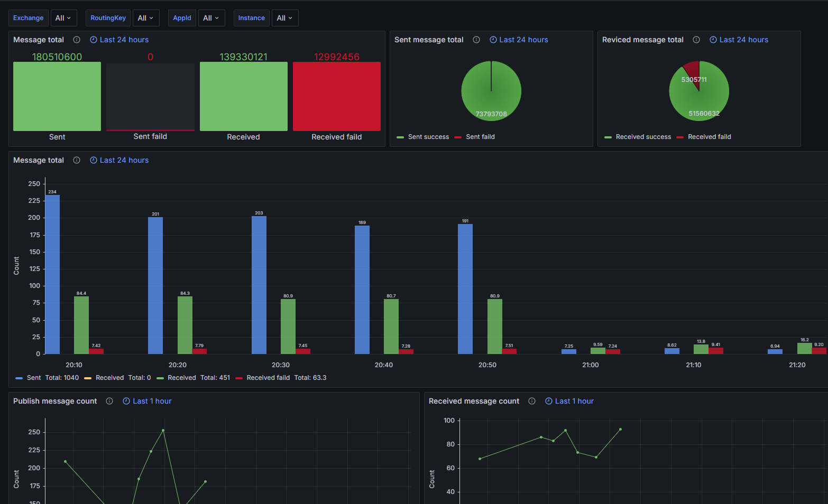This screenshot has width=828, height=504.
Task: Expand the Instance All dropdown
Action: click(x=284, y=18)
